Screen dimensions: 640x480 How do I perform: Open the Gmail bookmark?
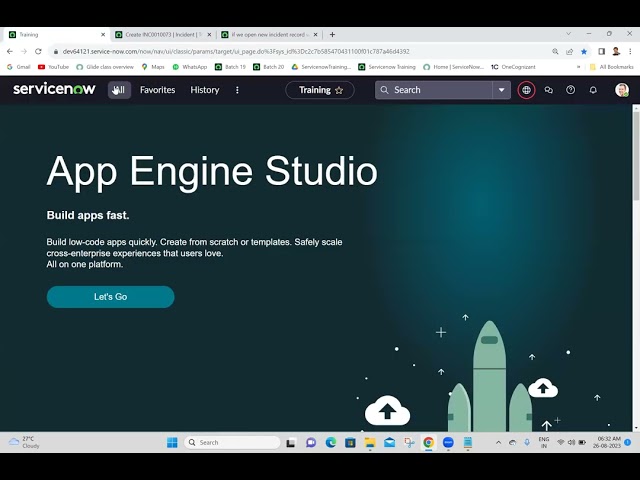point(19,67)
